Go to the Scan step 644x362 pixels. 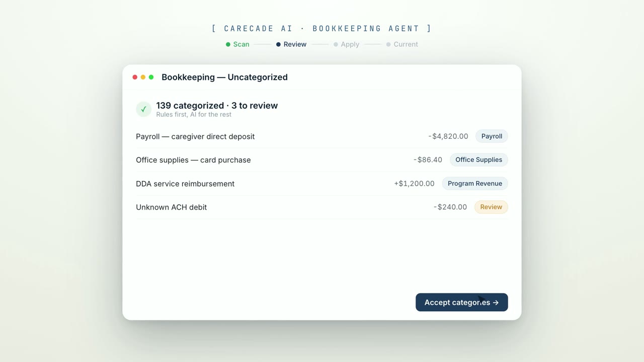[237, 44]
